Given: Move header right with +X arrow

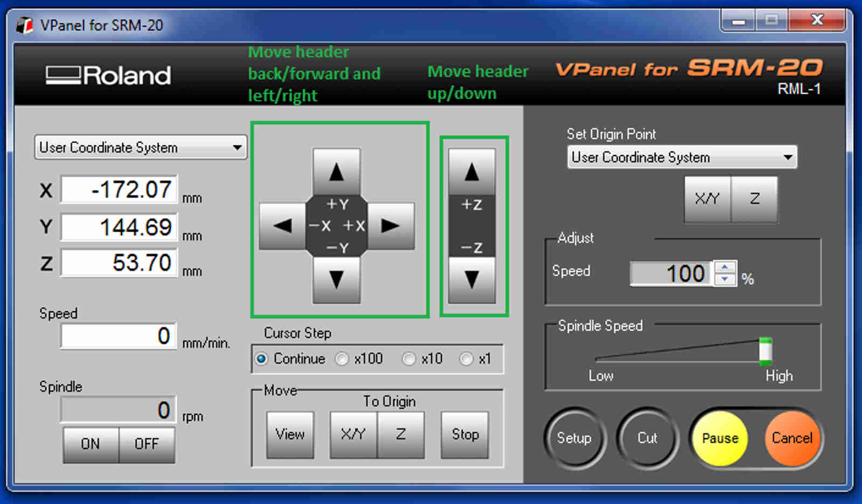Looking at the screenshot, I should [391, 226].
